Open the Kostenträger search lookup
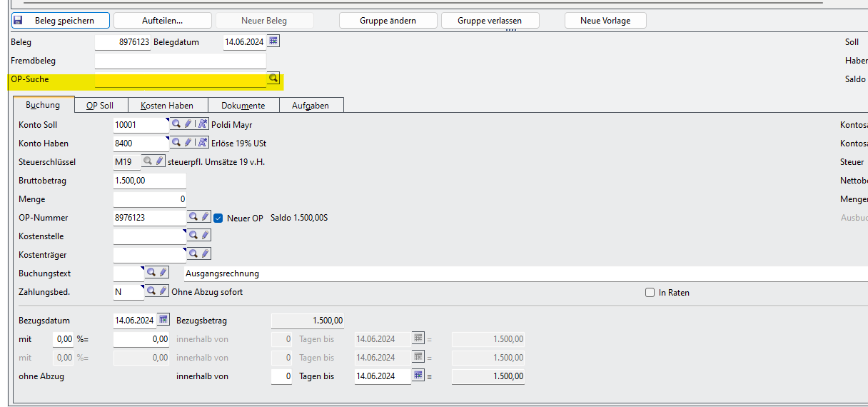 pyautogui.click(x=193, y=253)
